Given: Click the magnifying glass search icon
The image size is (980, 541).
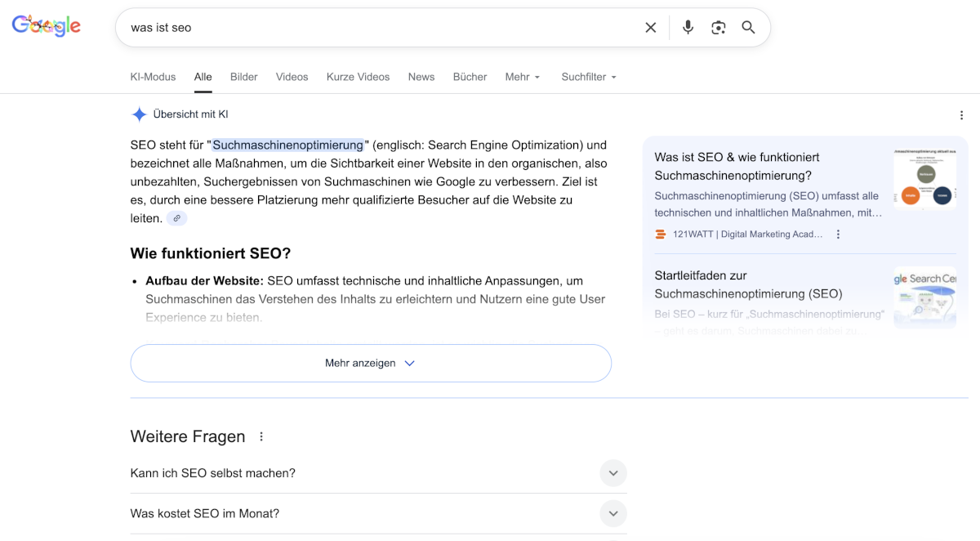Looking at the screenshot, I should click(x=748, y=27).
